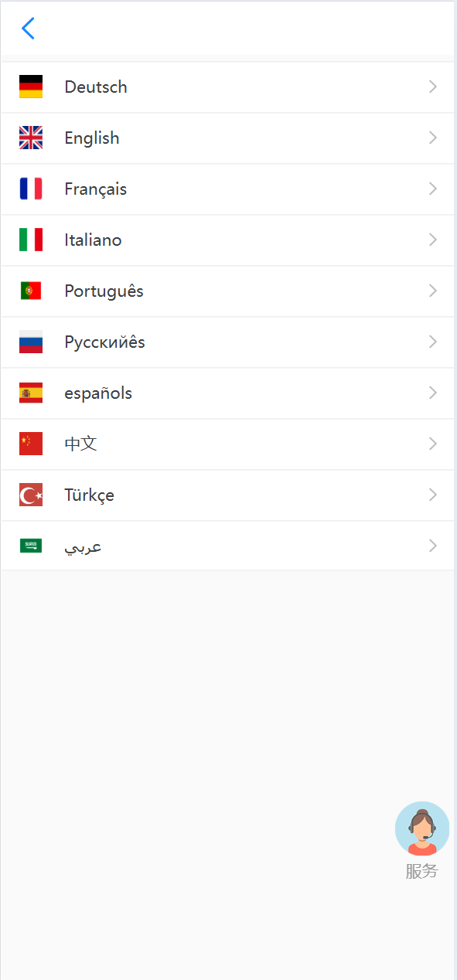Screen dimensions: 457x980
Task: Expand the Deutsch row chevron
Action: [433, 87]
